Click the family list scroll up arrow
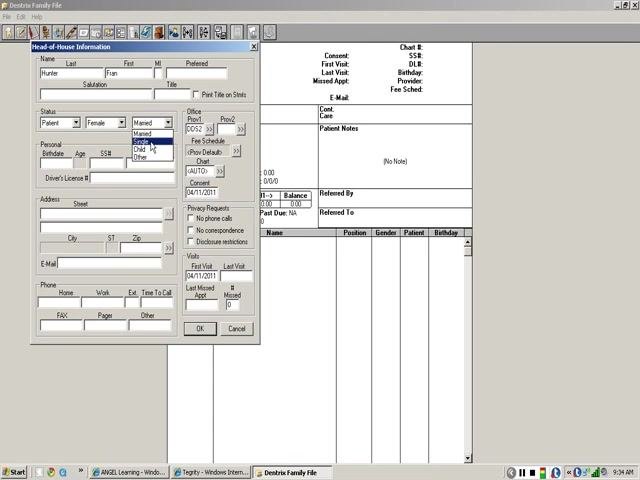 [468, 242]
